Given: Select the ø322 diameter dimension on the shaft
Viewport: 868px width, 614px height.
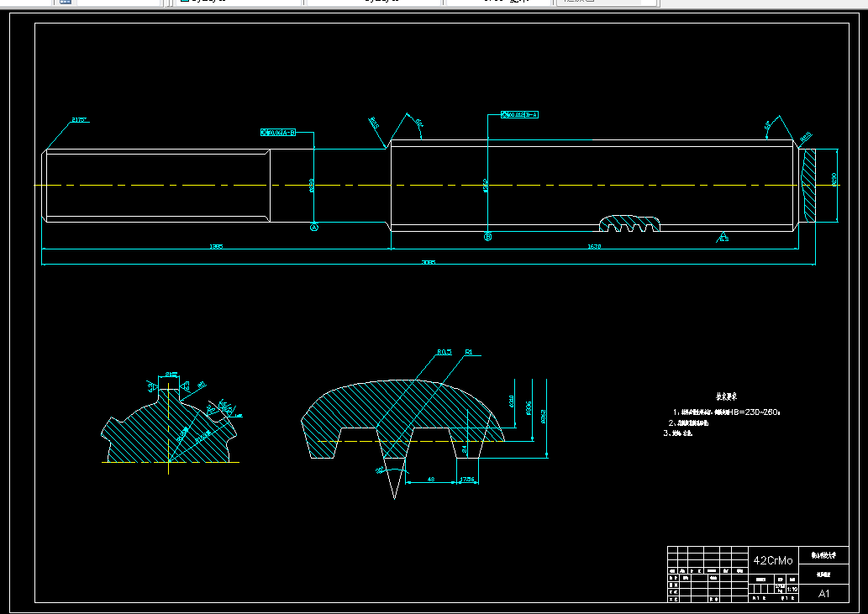Looking at the screenshot, I should point(486,185).
